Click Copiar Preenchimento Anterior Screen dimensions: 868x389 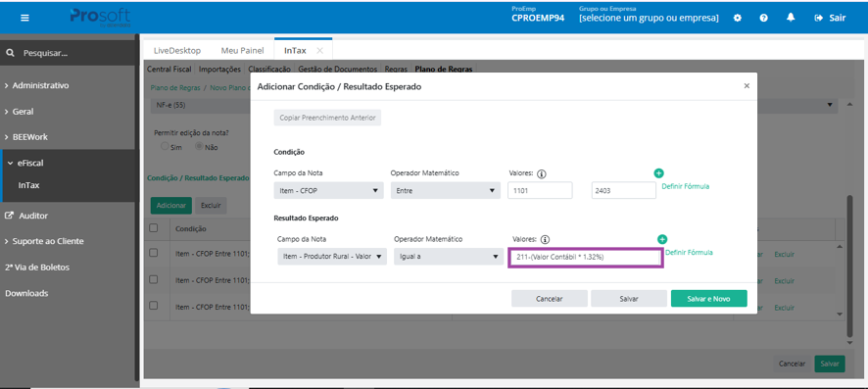tap(328, 118)
